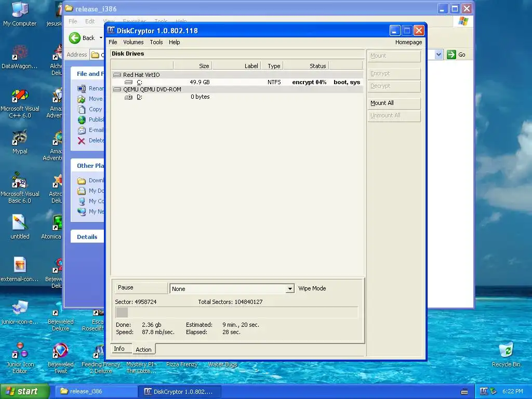Click the Back button in release_i386 window

tap(82, 37)
